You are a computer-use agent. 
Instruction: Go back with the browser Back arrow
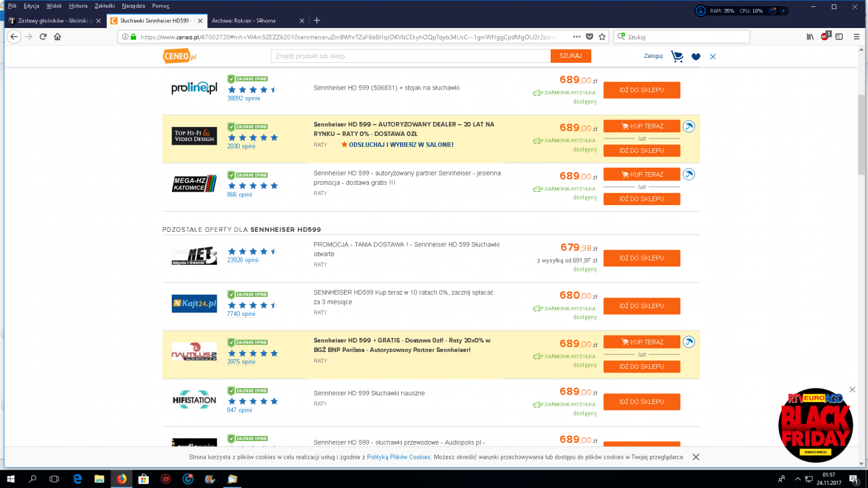pyautogui.click(x=14, y=37)
